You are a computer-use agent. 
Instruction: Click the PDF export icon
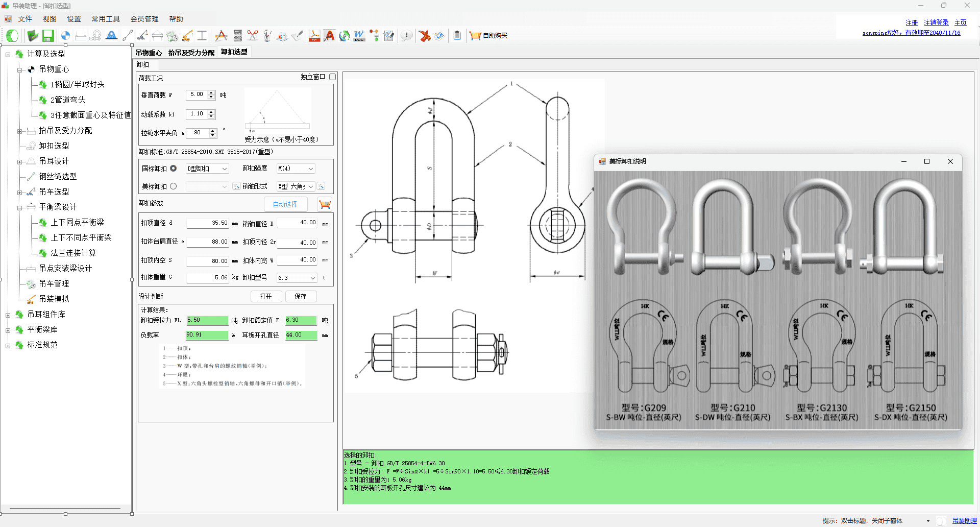pos(314,36)
